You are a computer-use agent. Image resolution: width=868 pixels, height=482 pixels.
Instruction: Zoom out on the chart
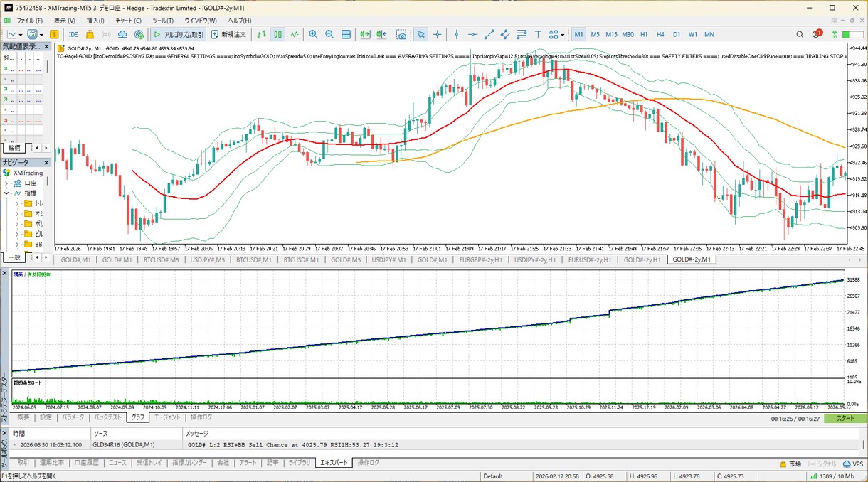(x=330, y=34)
